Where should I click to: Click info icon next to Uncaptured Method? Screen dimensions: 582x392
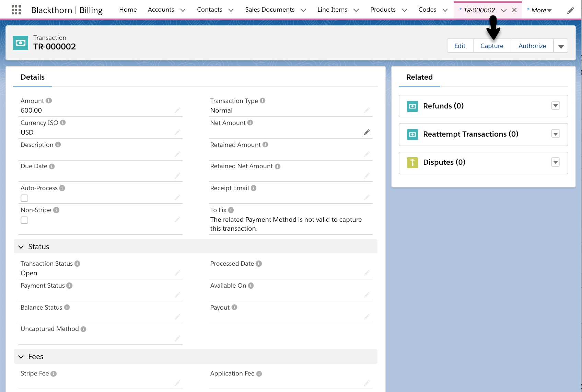(x=83, y=329)
